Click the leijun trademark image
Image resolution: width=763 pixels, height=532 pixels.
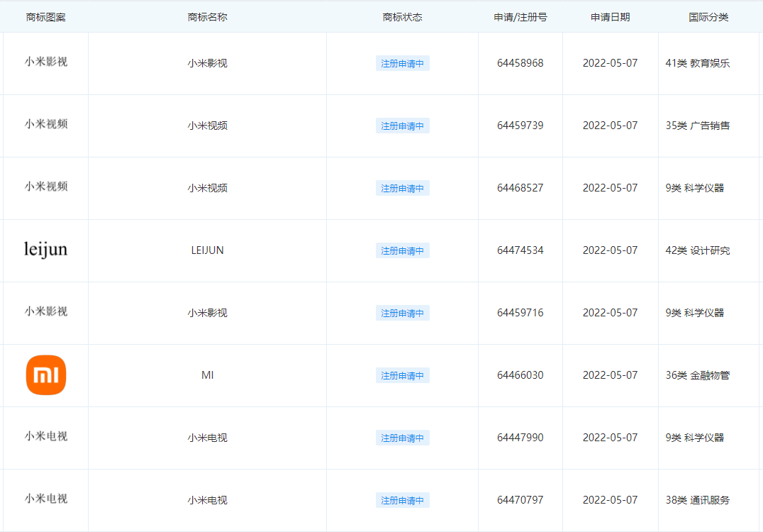[46, 250]
